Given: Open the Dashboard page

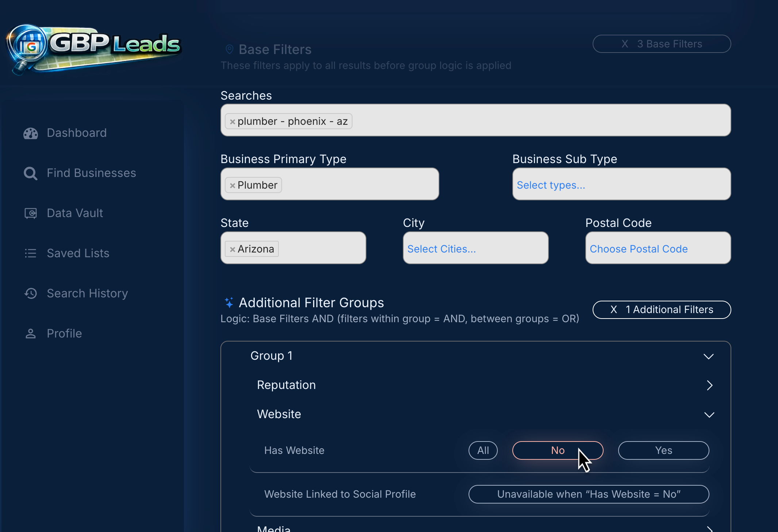Looking at the screenshot, I should click(x=77, y=133).
